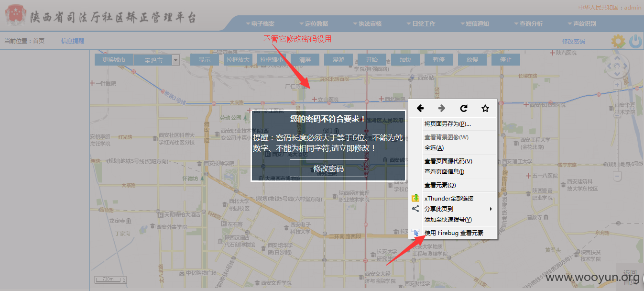Select 查看元素 in context menu
The height and width of the screenshot is (291, 644).
pyautogui.click(x=453, y=185)
